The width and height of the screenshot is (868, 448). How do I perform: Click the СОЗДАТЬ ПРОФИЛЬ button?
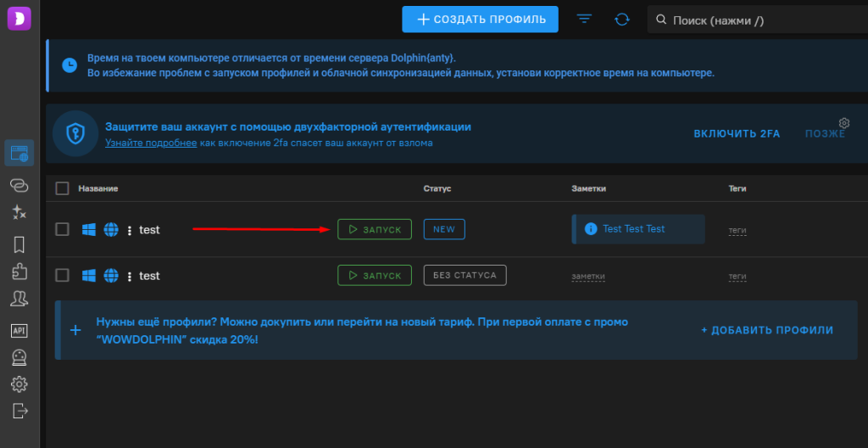(480, 19)
